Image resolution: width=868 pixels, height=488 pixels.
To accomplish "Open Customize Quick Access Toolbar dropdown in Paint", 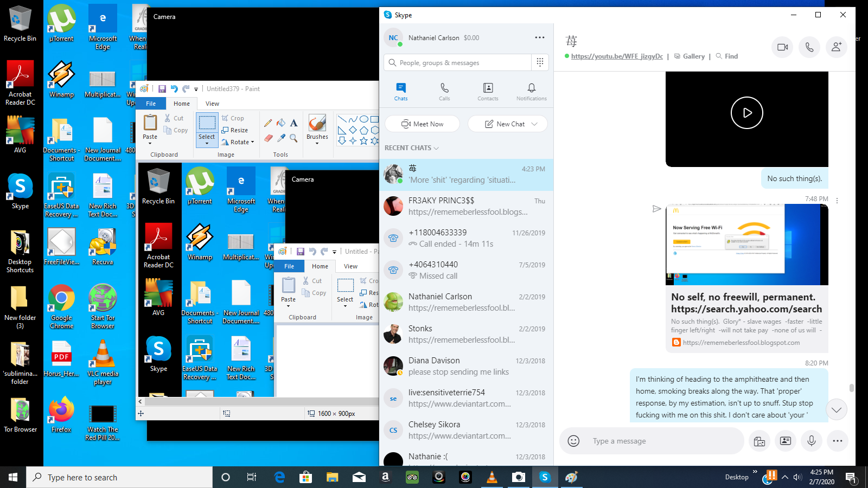I will 196,89.
